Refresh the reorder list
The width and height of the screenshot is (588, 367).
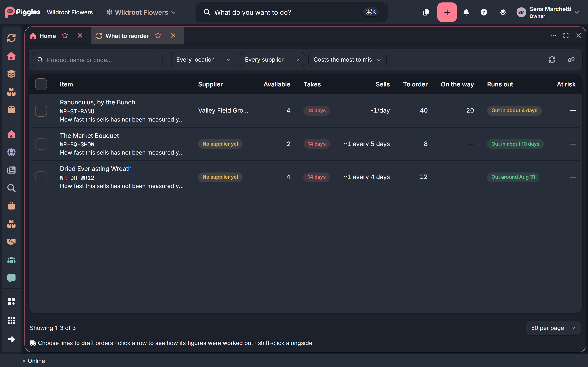552,60
